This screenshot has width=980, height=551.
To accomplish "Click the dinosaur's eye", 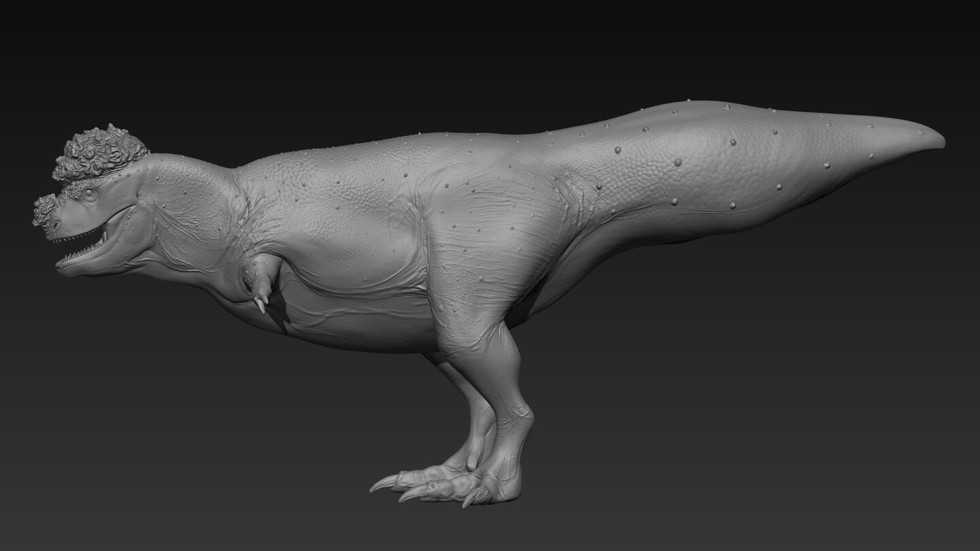I will pos(89,194).
